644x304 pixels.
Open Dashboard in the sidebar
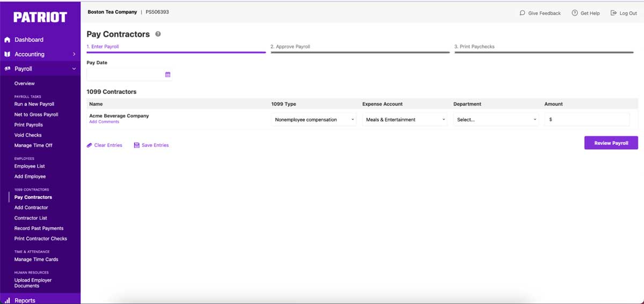(29, 40)
